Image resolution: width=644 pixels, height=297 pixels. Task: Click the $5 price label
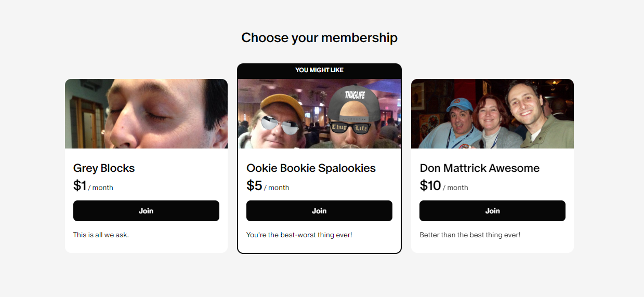(x=254, y=185)
